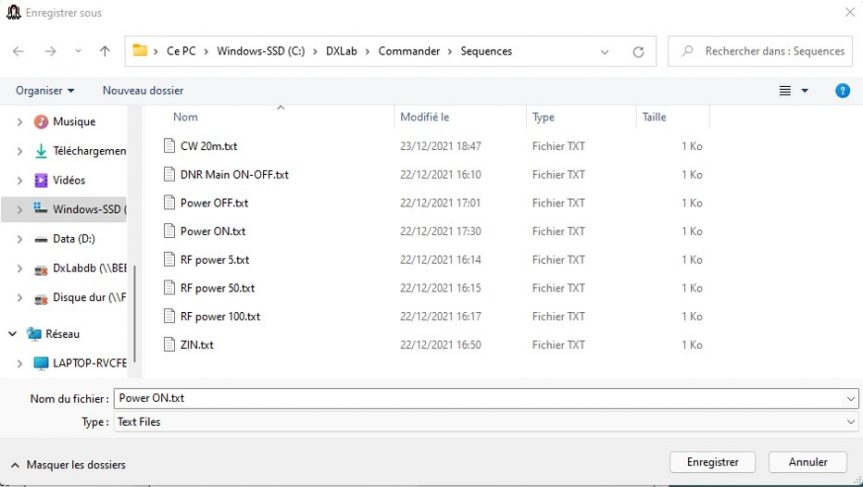Select the ZIN.txt file icon
Image resolution: width=863 pixels, height=487 pixels.
click(x=168, y=345)
